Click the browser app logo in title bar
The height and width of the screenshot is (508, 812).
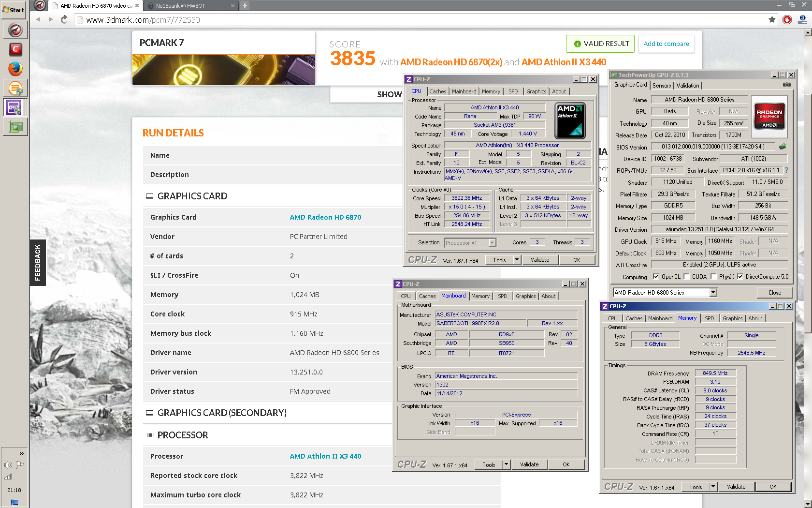click(40, 5)
